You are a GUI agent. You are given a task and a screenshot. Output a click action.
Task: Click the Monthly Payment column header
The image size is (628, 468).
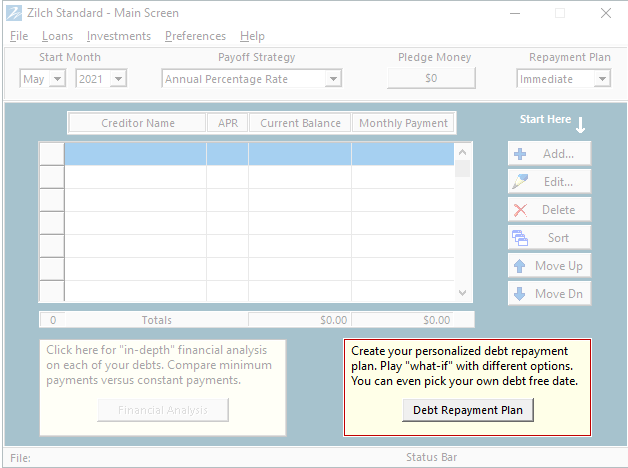pyautogui.click(x=403, y=123)
